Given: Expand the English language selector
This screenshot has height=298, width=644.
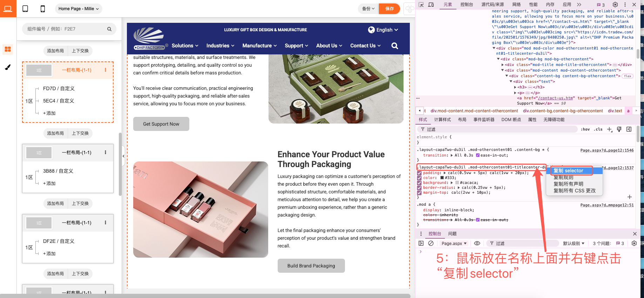Looking at the screenshot, I should pos(383,30).
